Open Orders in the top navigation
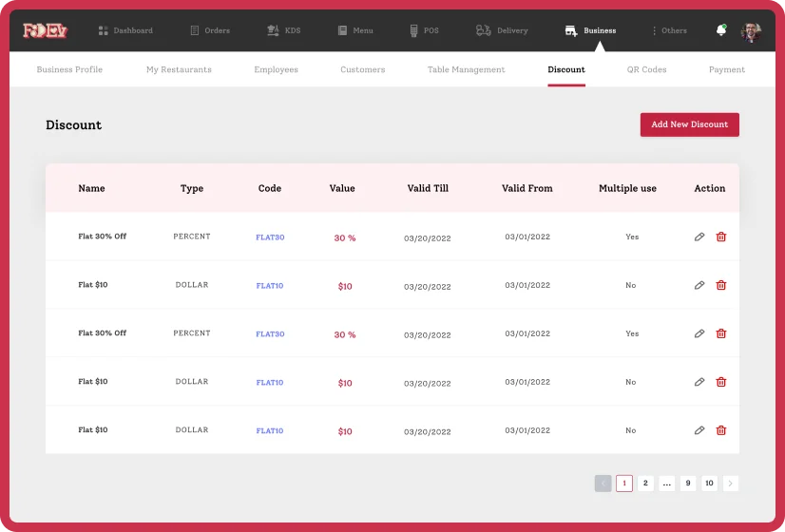The width and height of the screenshot is (785, 532). point(210,30)
